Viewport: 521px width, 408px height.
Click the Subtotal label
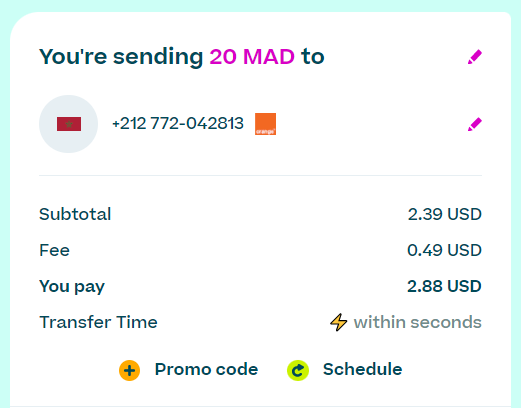[75, 214]
